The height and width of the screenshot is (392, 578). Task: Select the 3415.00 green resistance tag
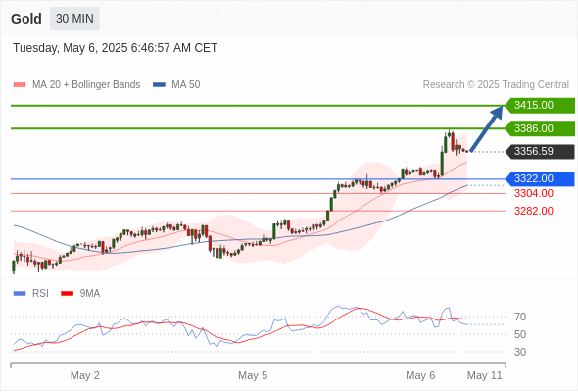(x=540, y=106)
